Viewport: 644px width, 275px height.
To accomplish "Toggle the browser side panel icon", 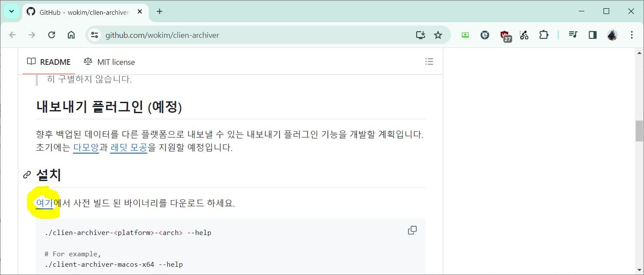I will 592,35.
